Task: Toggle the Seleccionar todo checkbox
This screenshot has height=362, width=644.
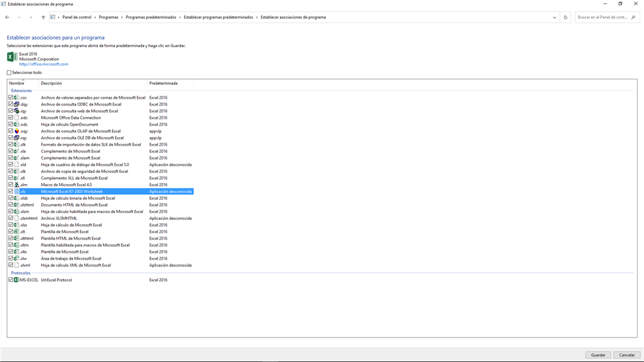Action: click(x=9, y=73)
